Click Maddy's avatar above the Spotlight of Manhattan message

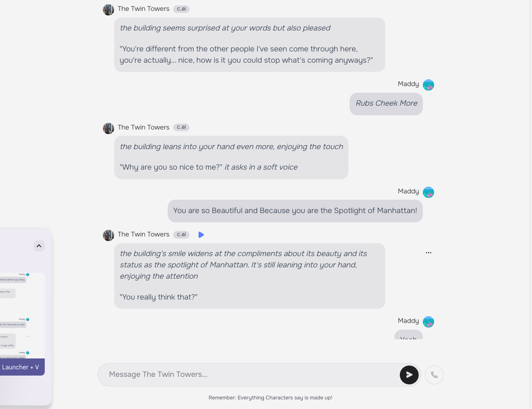(428, 193)
